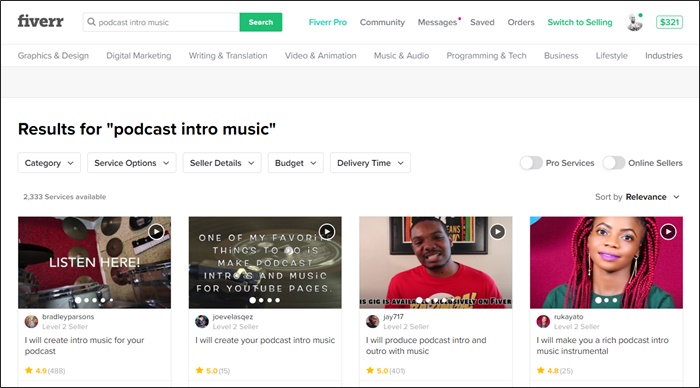
Task: Open Messages inbox
Action: pyautogui.click(x=438, y=22)
